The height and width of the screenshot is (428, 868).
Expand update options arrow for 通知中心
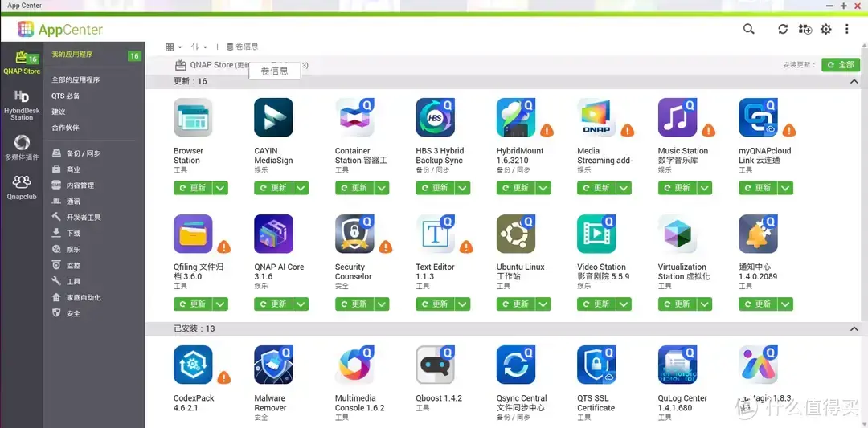[785, 304]
